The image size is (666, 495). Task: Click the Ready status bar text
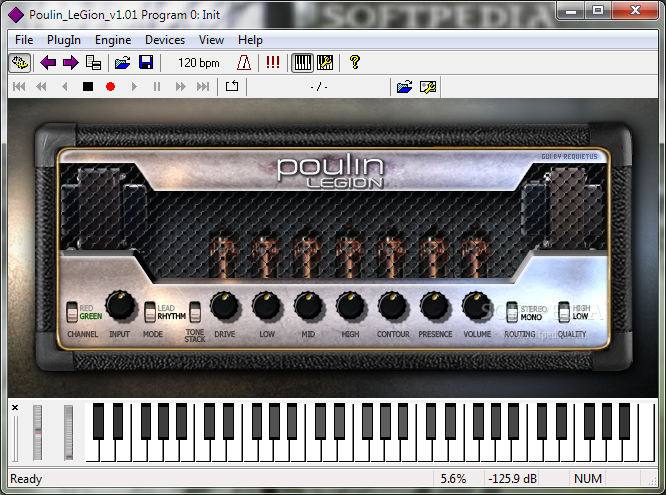pyautogui.click(x=26, y=479)
